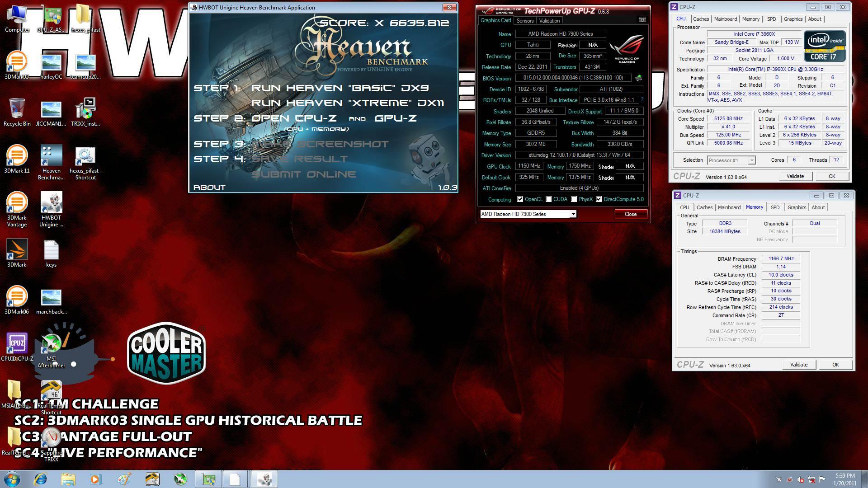Select the GPU-Z Graphics Card tab
Screen dimensions: 868x488
[x=495, y=20]
